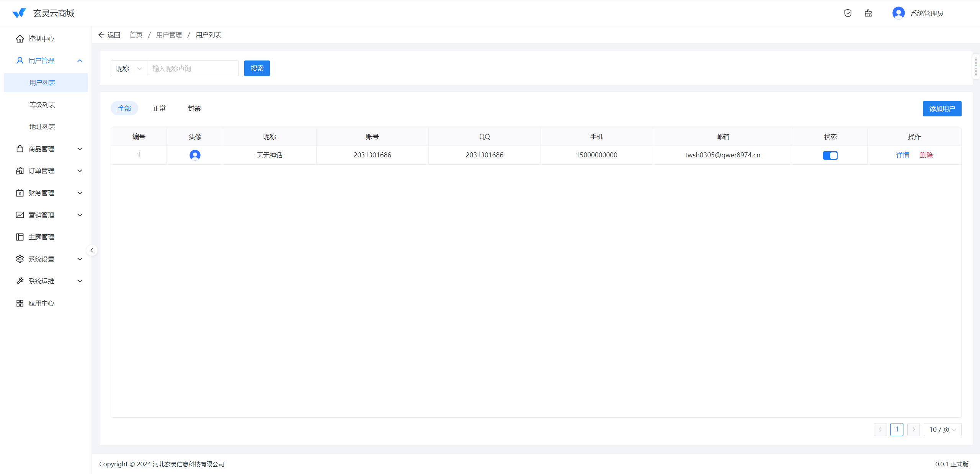Open the 10 / 页 page size dropdown
This screenshot has height=474, width=980.
click(942, 430)
